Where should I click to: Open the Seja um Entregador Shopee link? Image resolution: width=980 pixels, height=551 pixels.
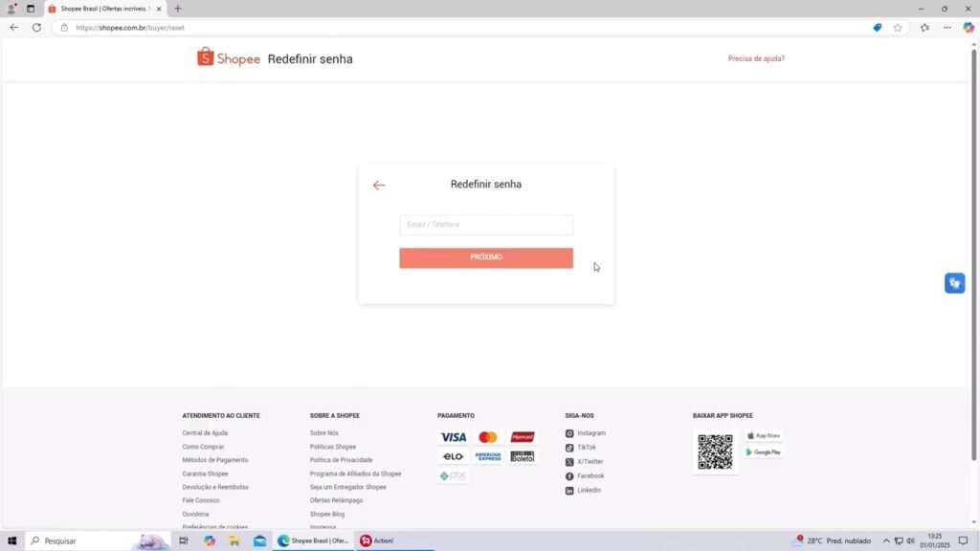pos(348,487)
